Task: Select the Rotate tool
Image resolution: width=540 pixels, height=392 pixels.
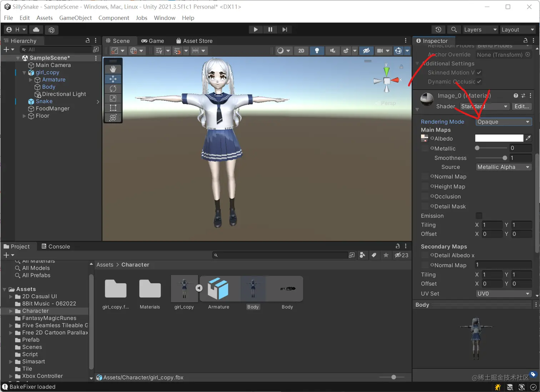Action: coord(113,89)
